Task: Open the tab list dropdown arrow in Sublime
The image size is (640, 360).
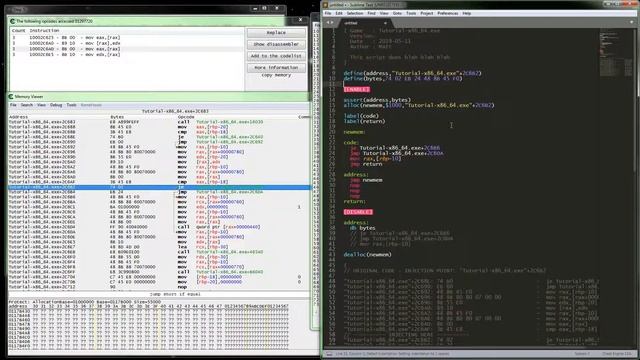Action: pos(631,22)
